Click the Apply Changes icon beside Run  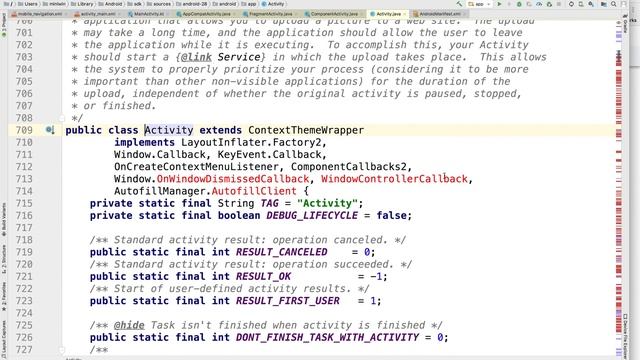tap(509, 4)
